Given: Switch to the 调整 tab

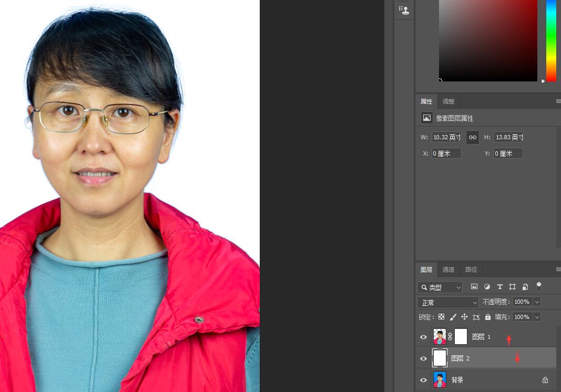Looking at the screenshot, I should pos(448,101).
